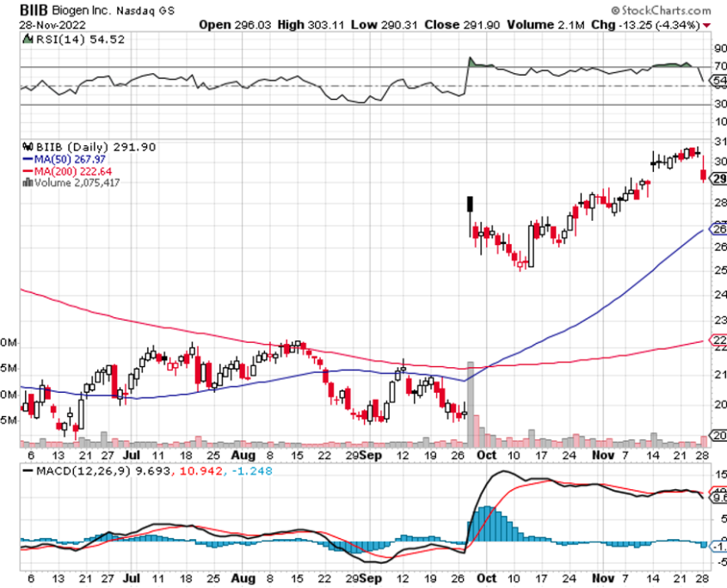Viewport: 727px width, 588px height.
Task: Click the RSI 54 value tag on right axis
Action: (x=717, y=80)
